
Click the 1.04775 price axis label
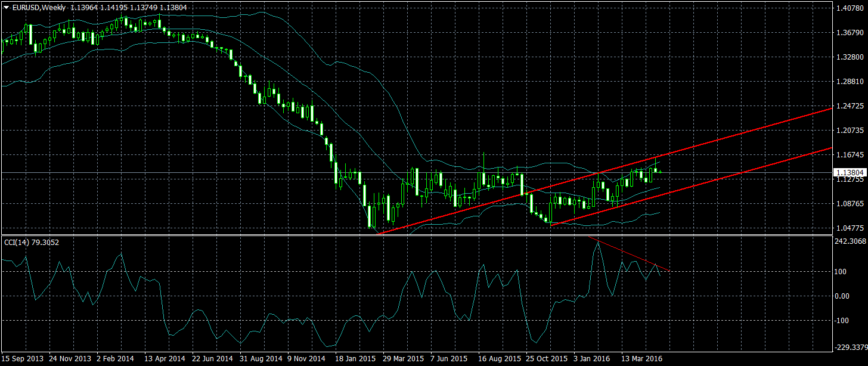click(x=850, y=228)
